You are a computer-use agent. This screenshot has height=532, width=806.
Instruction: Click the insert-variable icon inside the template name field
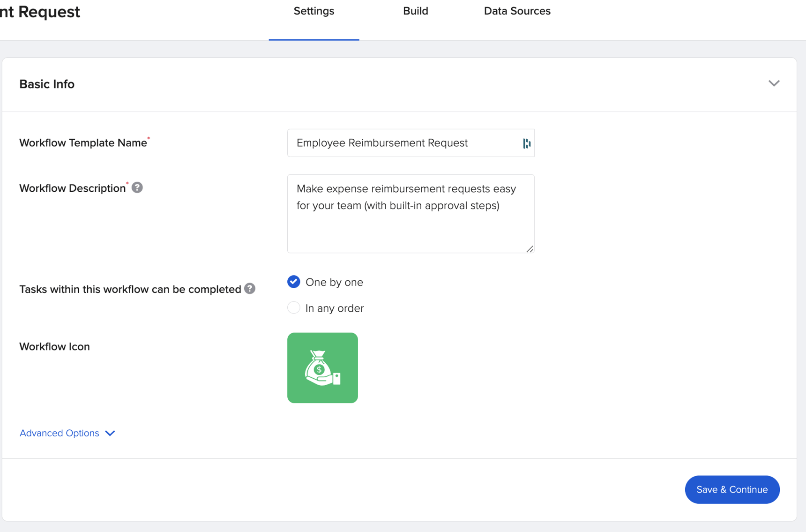point(526,143)
